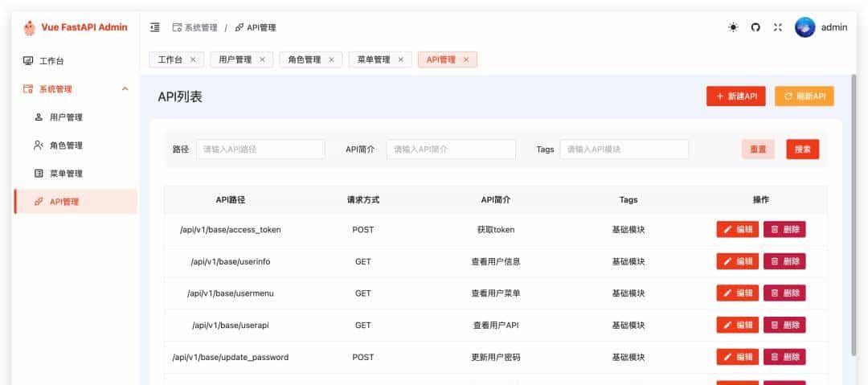Click the 更新用户密码 description cell
Image resolution: width=868 pixels, height=385 pixels.
495,358
